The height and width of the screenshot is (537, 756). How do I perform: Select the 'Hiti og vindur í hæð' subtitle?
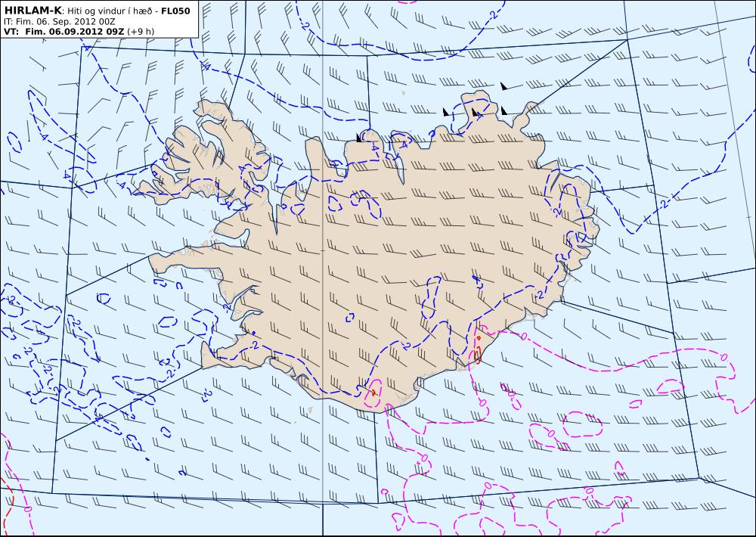tap(111, 11)
